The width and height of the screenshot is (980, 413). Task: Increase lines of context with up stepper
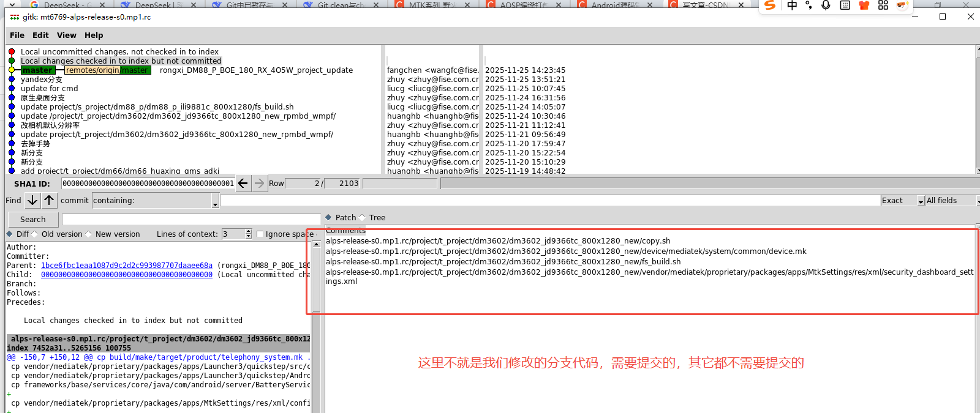click(248, 231)
